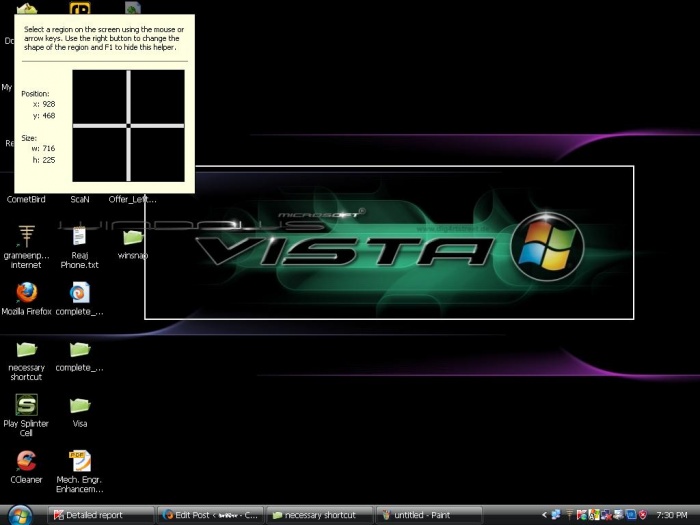Click the Windows Start orb
Viewport: 700px width, 525px height.
point(20,515)
